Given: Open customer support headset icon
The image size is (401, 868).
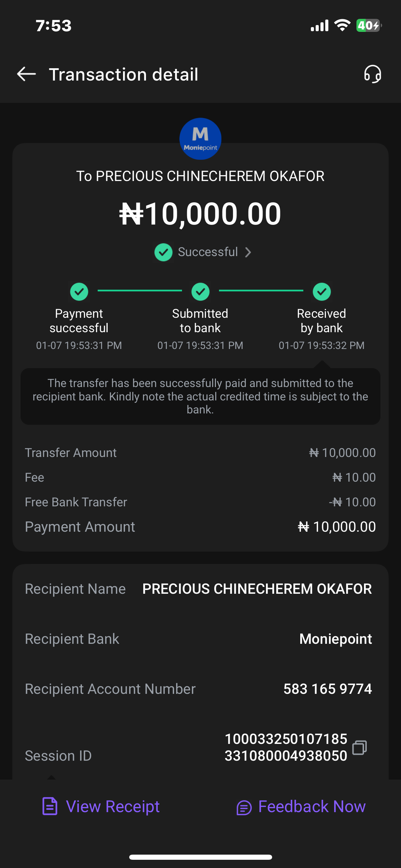Looking at the screenshot, I should (x=373, y=74).
